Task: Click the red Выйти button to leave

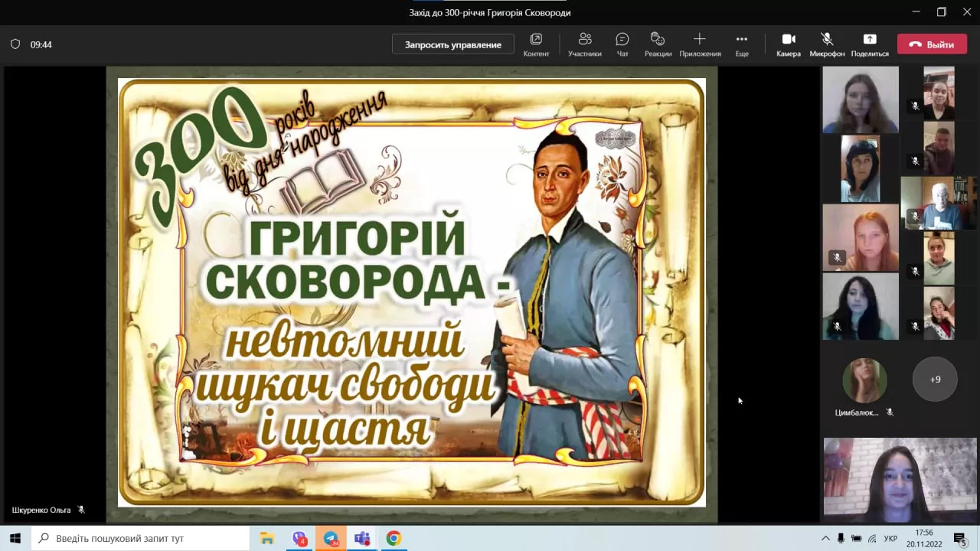Action: 932,44
